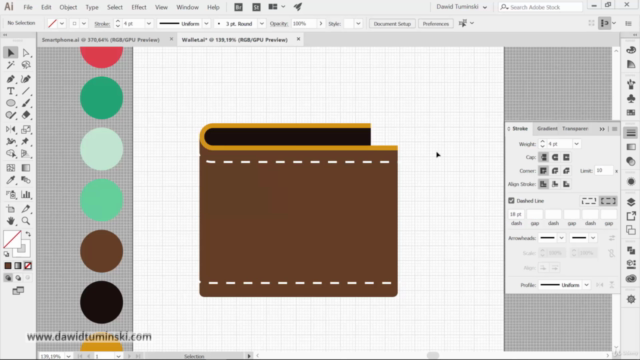Select the Scale tool
The width and height of the screenshot is (640, 360).
pyautogui.click(x=26, y=129)
